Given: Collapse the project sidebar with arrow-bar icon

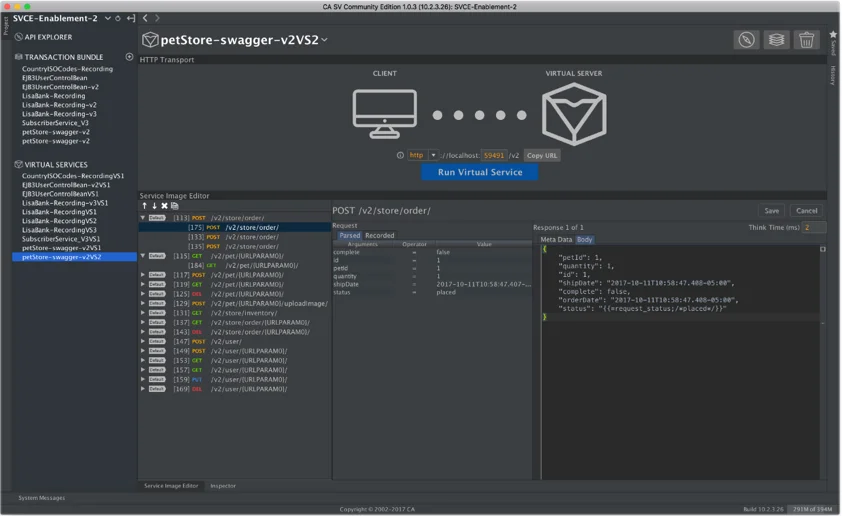Looking at the screenshot, I should click(130, 18).
